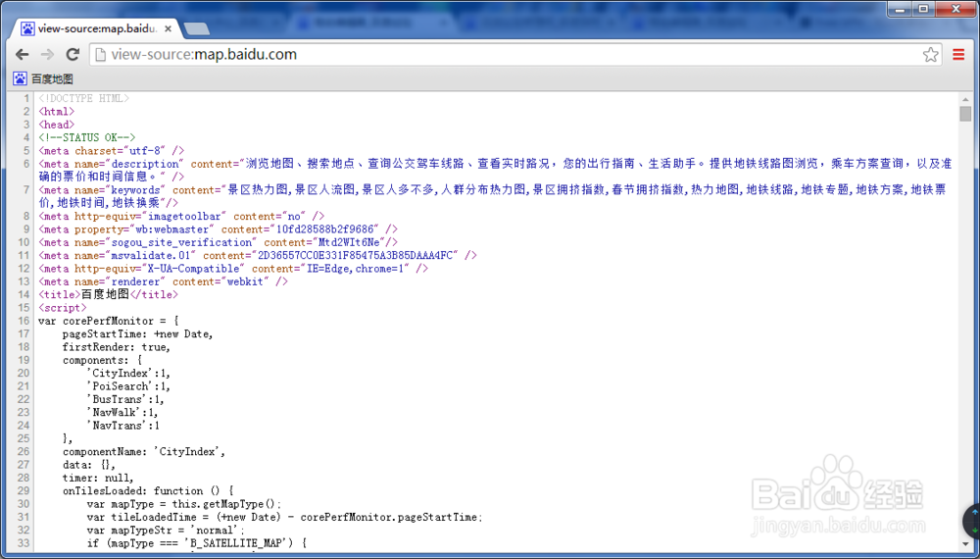Click the scrollbar up arrow
Screen dimensions: 980x559
[965, 99]
